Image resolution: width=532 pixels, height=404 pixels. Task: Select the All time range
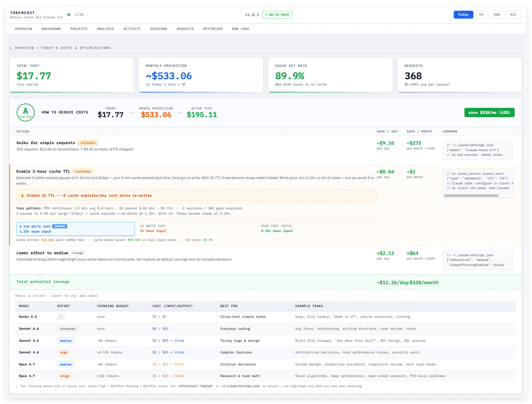click(513, 15)
